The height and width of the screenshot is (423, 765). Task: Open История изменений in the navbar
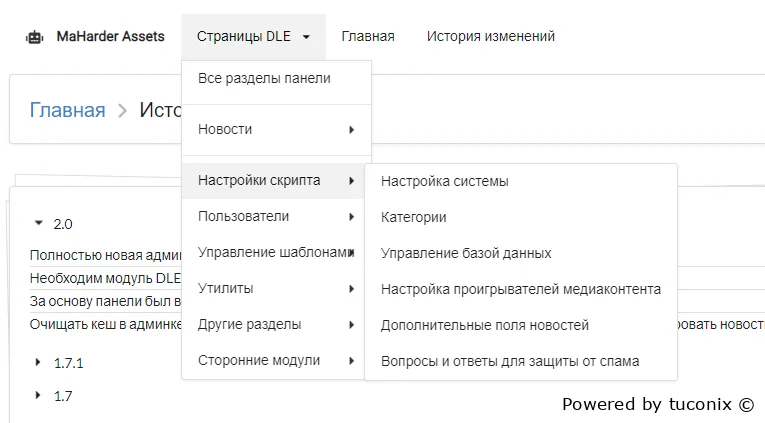(x=490, y=37)
